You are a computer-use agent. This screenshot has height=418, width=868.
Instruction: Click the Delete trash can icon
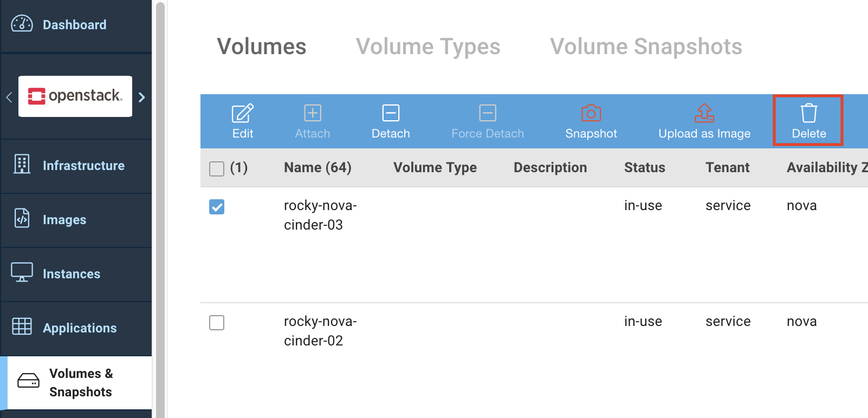(x=808, y=113)
